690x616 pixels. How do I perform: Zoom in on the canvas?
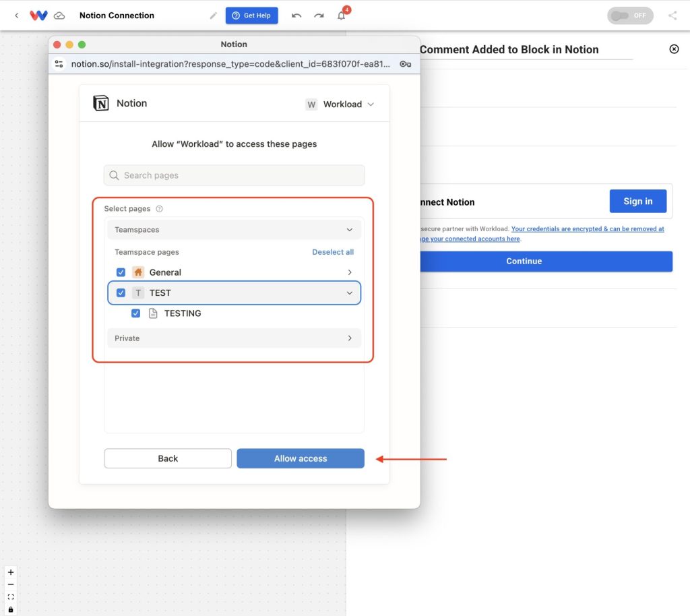tap(11, 572)
